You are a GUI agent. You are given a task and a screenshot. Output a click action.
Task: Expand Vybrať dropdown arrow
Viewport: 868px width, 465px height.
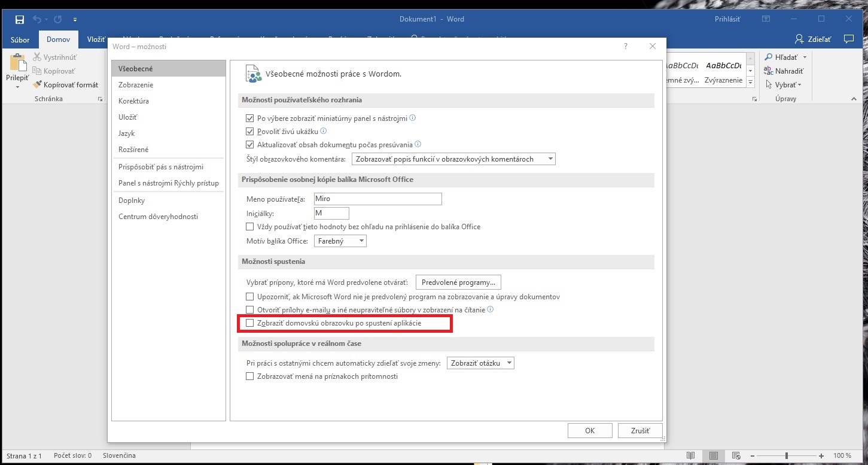(800, 85)
